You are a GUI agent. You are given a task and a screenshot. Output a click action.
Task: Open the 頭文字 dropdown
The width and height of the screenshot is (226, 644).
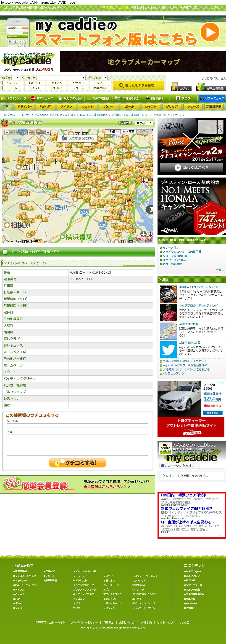pos(16,78)
